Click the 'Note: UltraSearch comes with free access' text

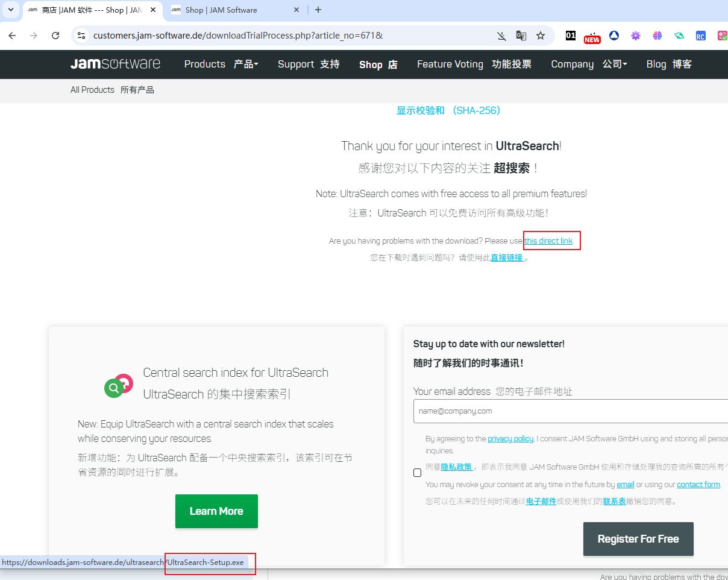pyautogui.click(x=451, y=194)
